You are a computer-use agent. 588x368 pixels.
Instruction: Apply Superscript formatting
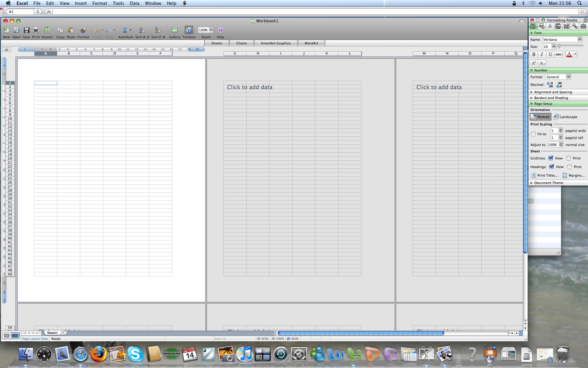(534, 63)
